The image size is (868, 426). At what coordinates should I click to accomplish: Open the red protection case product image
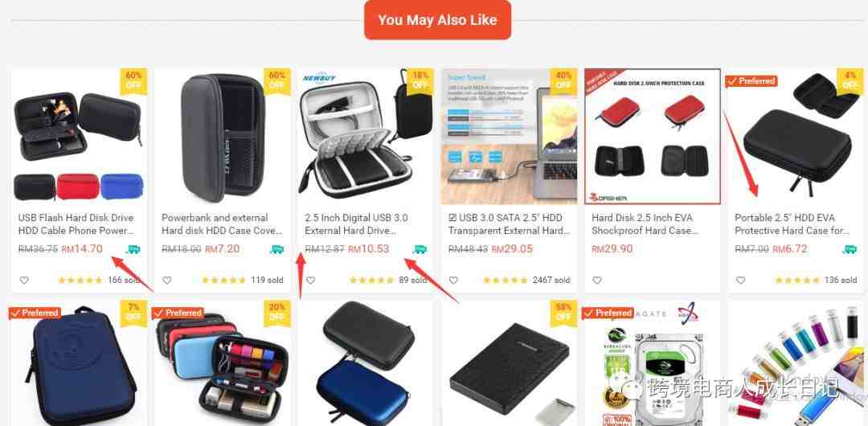click(x=653, y=137)
